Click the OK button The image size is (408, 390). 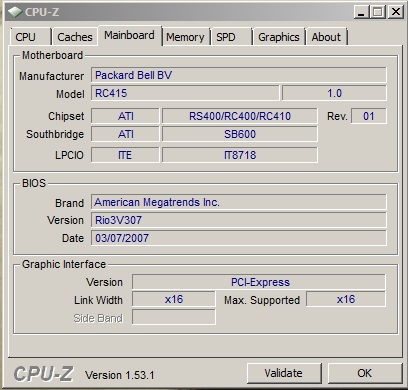(x=365, y=373)
